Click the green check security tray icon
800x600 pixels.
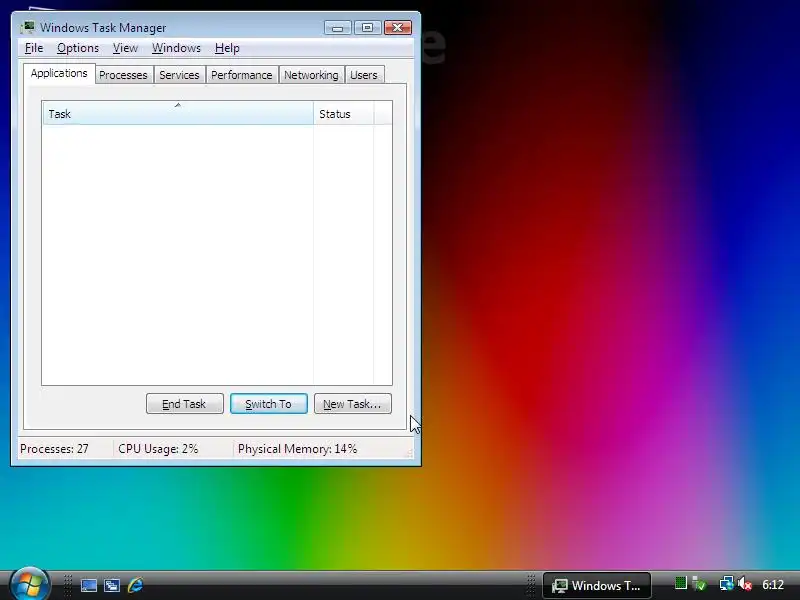pos(699,584)
